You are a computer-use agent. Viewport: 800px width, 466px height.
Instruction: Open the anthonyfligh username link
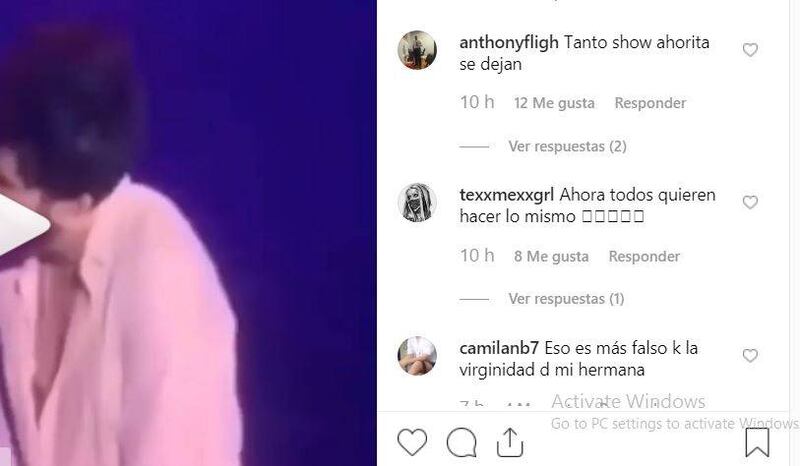click(509, 42)
